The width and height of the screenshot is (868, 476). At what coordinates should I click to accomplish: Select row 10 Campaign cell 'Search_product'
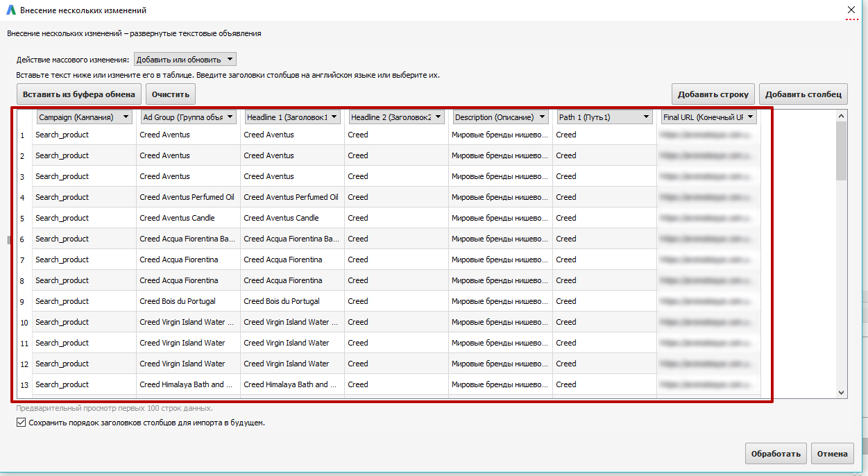point(84,322)
